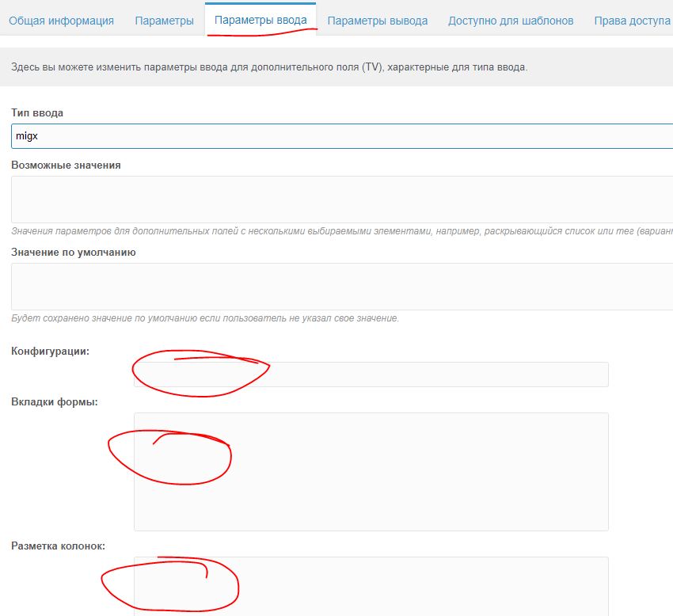Click the Разметка колонок label

click(58, 546)
